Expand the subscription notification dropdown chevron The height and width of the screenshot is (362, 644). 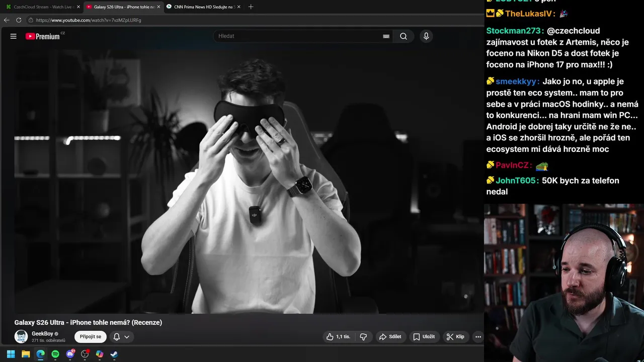[127, 337]
